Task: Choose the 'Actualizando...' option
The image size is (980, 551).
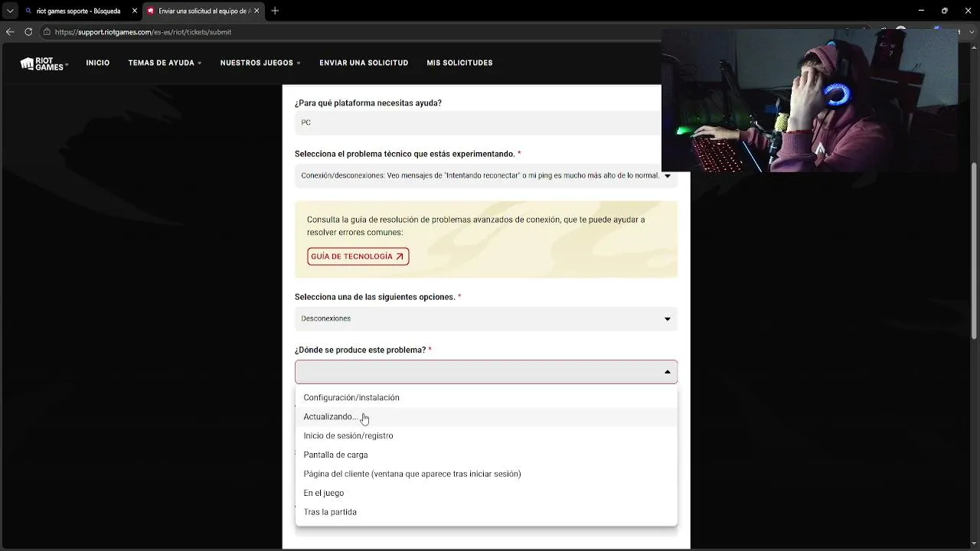Action: pos(486,416)
